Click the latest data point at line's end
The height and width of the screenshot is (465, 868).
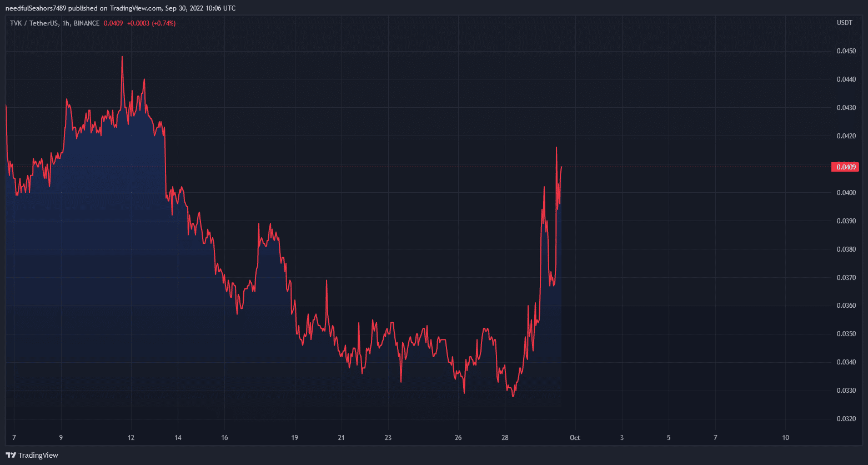[x=561, y=167]
